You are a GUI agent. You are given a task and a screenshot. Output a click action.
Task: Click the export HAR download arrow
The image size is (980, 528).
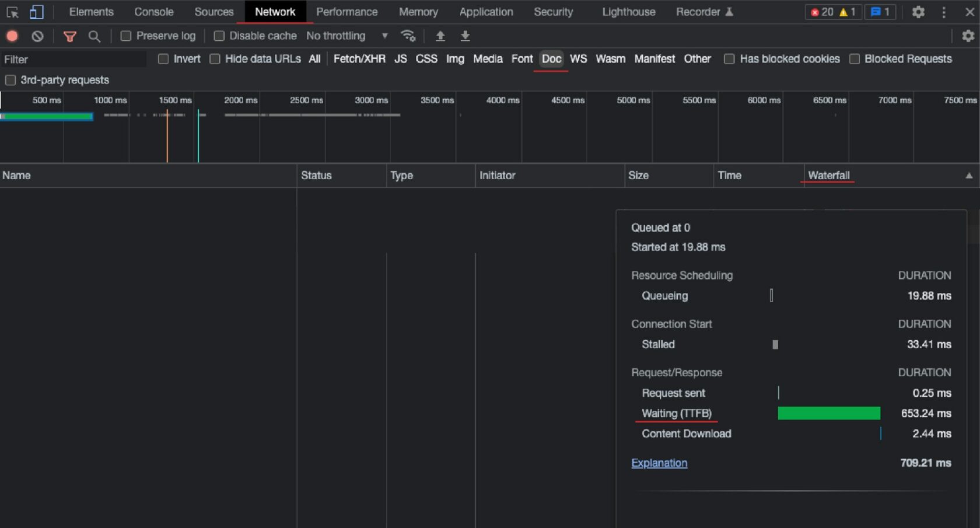pos(465,36)
